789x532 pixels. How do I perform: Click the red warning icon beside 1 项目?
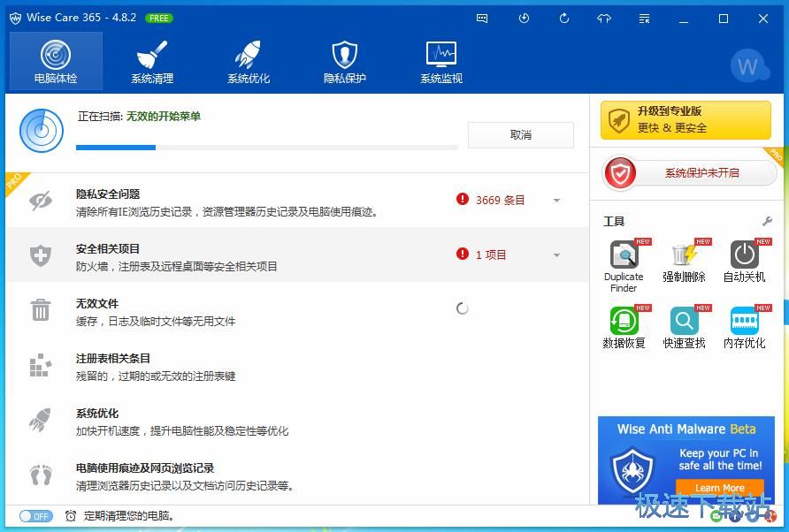[x=463, y=254]
